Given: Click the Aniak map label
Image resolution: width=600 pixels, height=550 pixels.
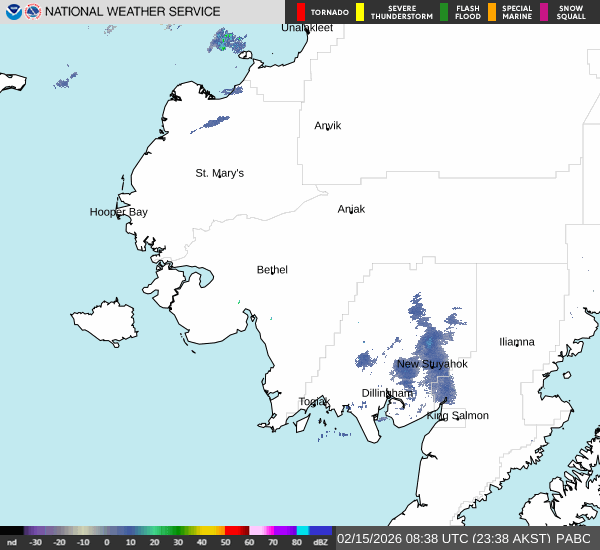Looking at the screenshot, I should pyautogui.click(x=351, y=209).
